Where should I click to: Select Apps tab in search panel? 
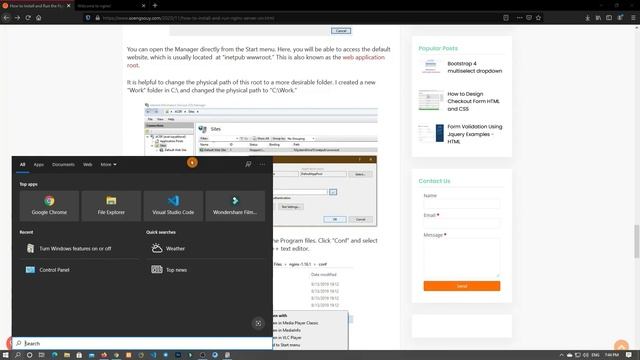click(38, 164)
